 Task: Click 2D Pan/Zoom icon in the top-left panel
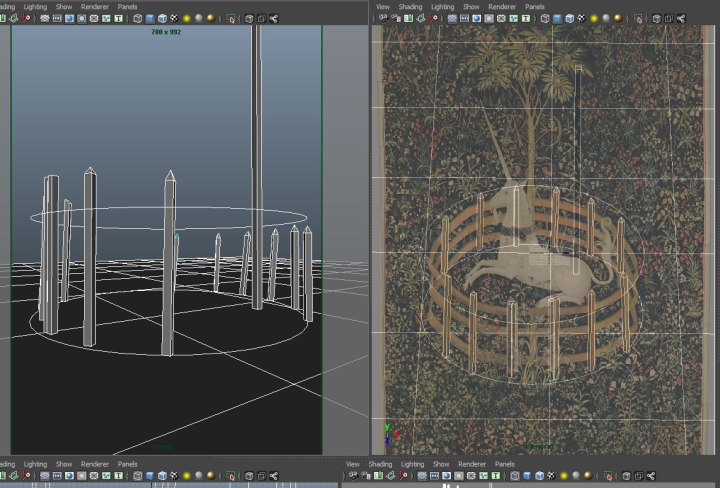25,18
